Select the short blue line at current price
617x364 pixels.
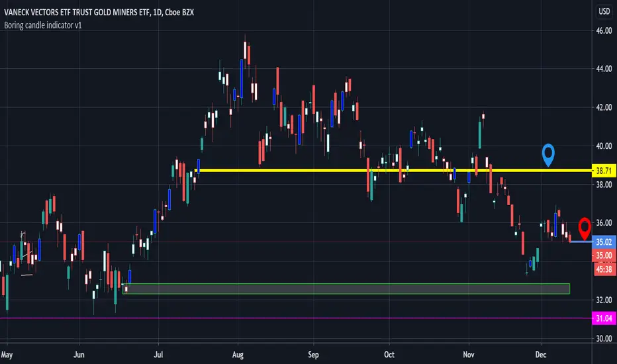click(581, 241)
